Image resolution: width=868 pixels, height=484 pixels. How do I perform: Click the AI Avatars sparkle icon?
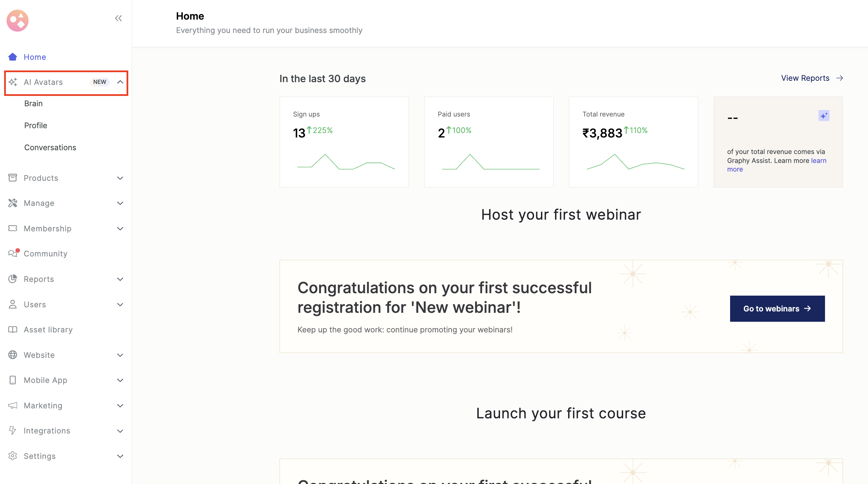[x=13, y=82]
